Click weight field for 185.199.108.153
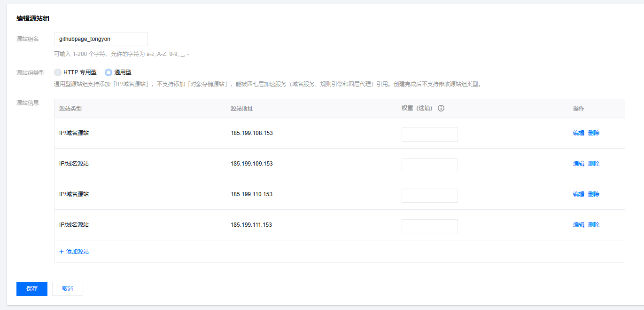644x310 pixels. tap(430, 135)
